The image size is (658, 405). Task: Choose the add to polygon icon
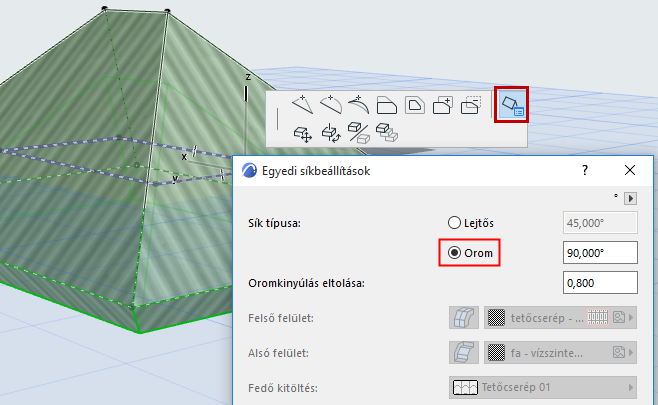(x=443, y=105)
